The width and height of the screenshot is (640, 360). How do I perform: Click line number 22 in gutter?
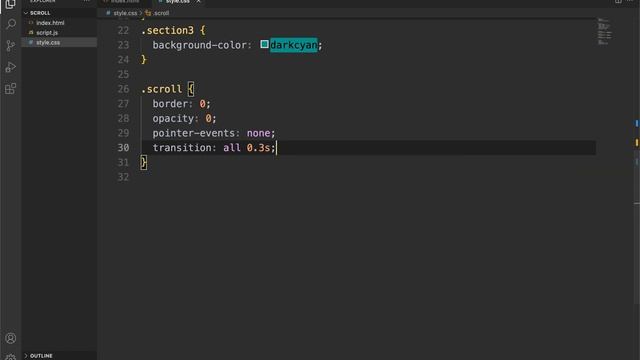coord(123,31)
